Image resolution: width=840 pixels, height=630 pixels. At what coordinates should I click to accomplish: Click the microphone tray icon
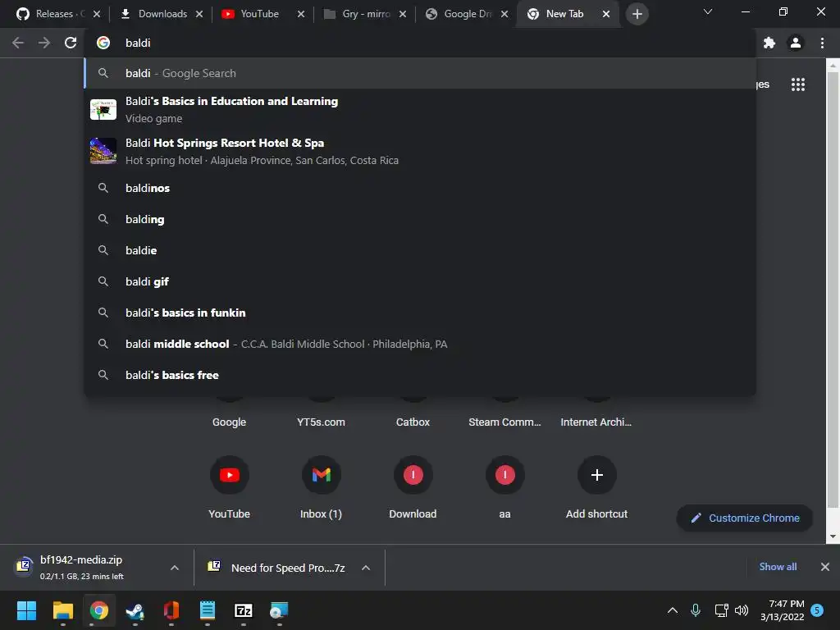[696, 610]
